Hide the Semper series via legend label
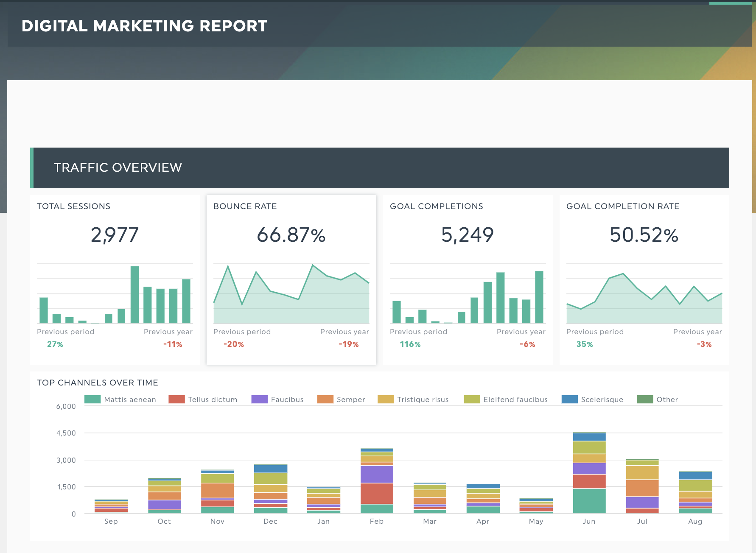The height and width of the screenshot is (553, 756). coord(350,399)
